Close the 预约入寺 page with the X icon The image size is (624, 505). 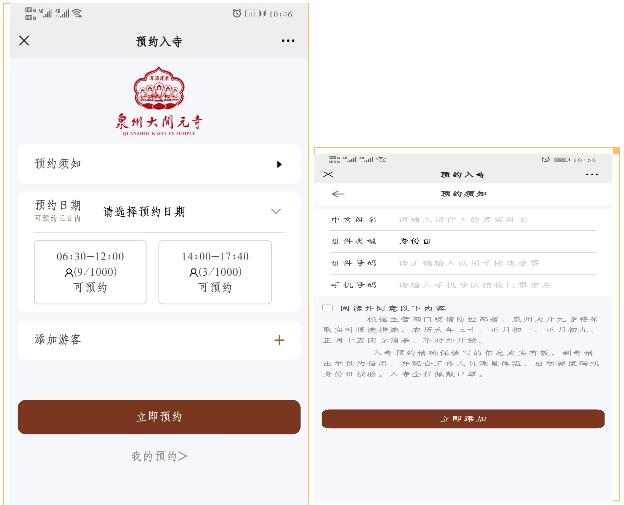coord(25,41)
